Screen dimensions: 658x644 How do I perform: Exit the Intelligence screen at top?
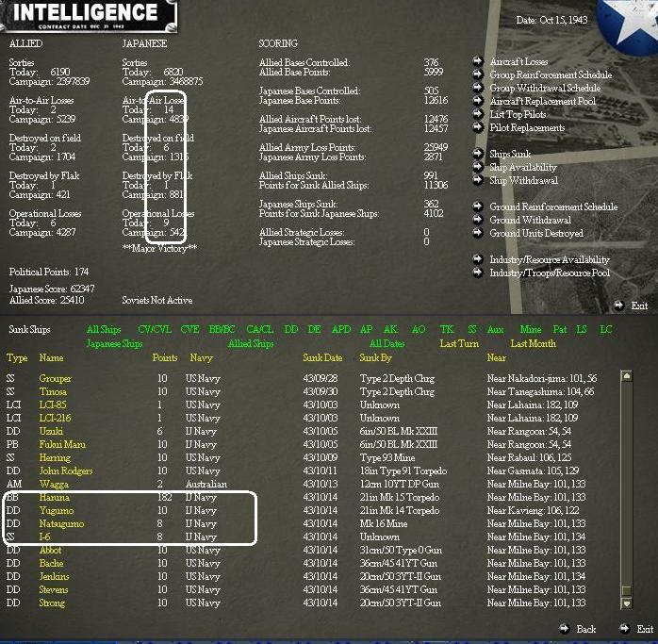pyautogui.click(x=639, y=306)
